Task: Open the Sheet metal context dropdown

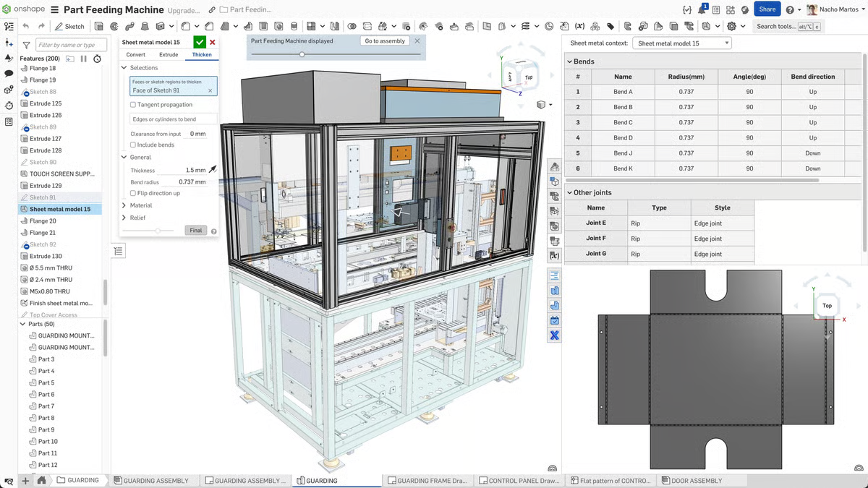Action: click(682, 43)
